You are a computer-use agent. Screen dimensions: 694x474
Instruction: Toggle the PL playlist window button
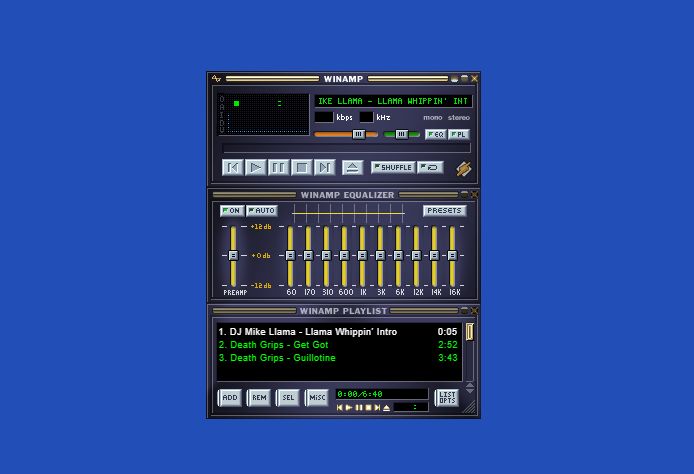point(459,134)
